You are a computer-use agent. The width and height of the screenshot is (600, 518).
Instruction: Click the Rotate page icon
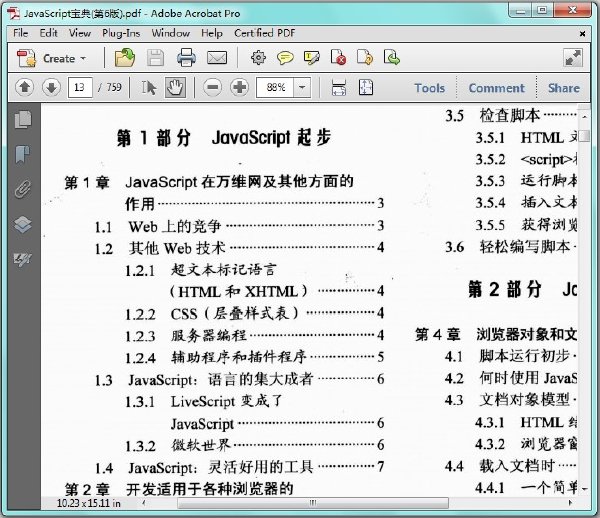365,57
